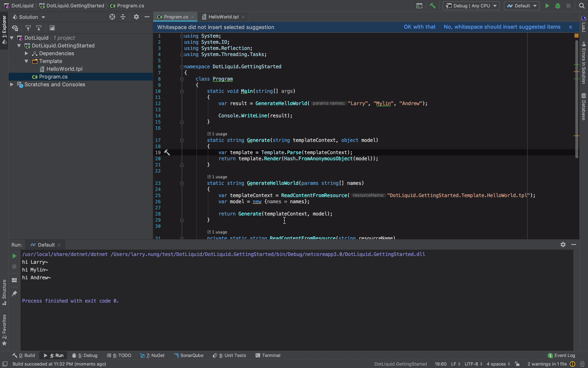Click the orange warning indicator atop the scrollbar
This screenshot has height=368, width=588.
coord(576,36)
